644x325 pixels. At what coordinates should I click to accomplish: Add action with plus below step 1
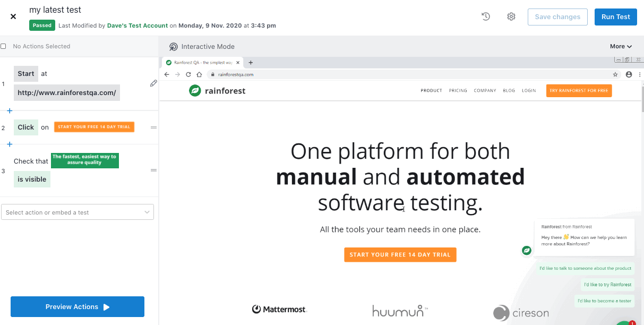pos(10,110)
